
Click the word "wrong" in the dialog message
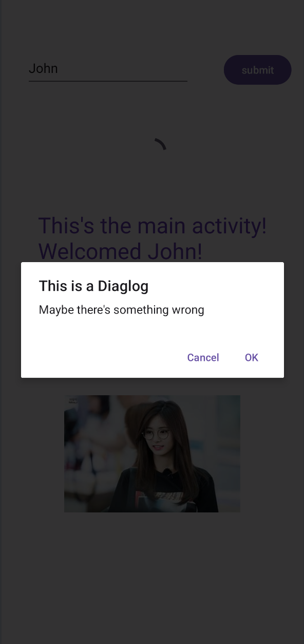coord(189,310)
